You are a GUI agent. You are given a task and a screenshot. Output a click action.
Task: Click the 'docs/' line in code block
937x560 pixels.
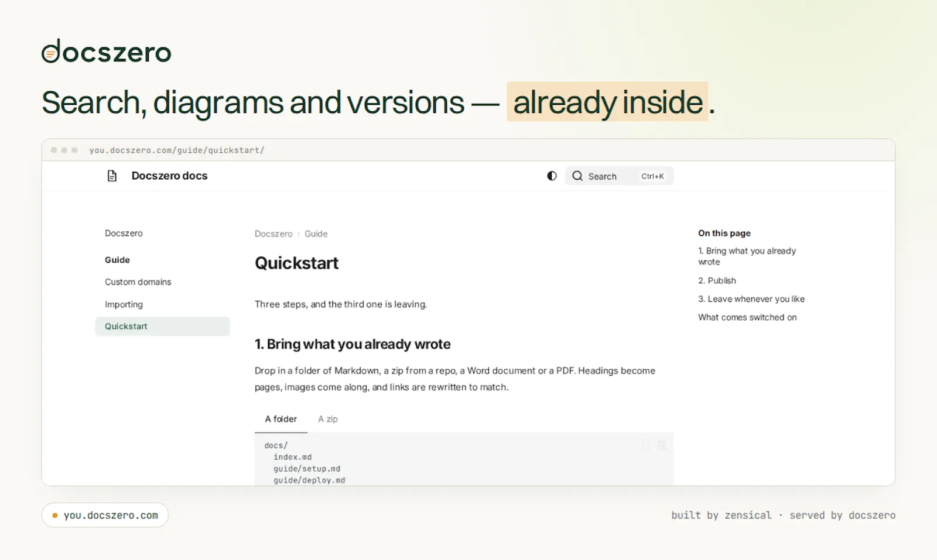click(x=276, y=445)
